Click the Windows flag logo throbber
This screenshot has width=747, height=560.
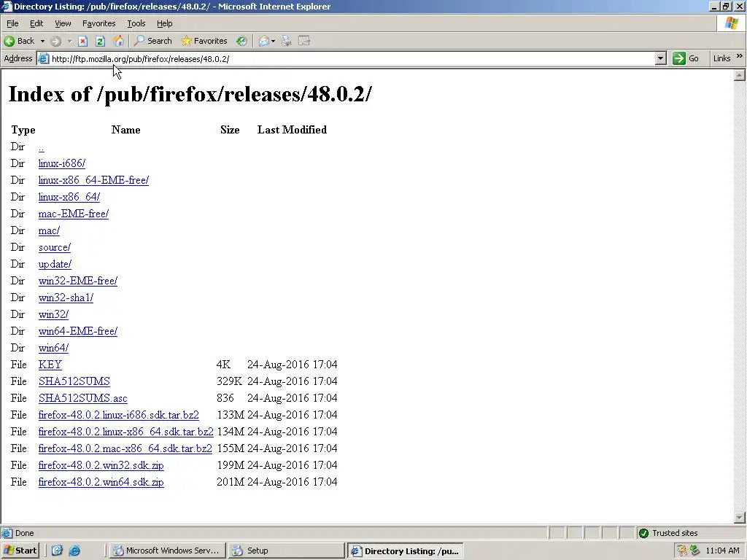tap(732, 23)
